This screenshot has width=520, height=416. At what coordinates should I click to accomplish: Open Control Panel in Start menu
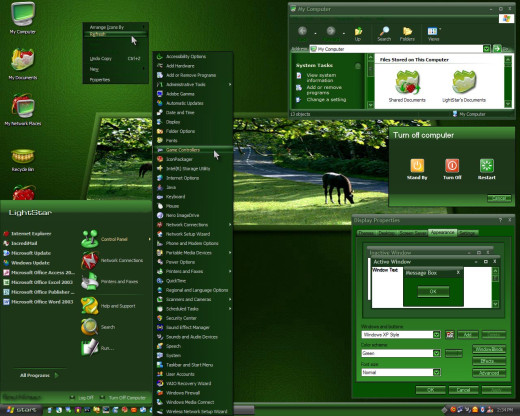coord(115,239)
